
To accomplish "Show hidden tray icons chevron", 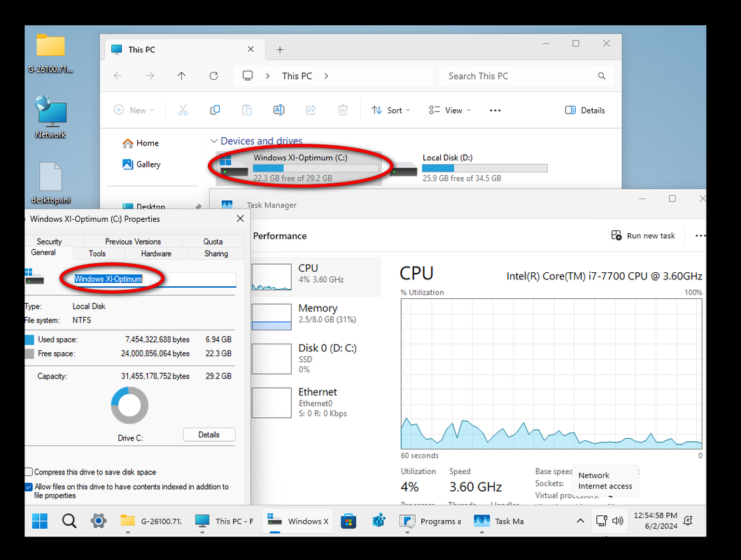I will (580, 521).
